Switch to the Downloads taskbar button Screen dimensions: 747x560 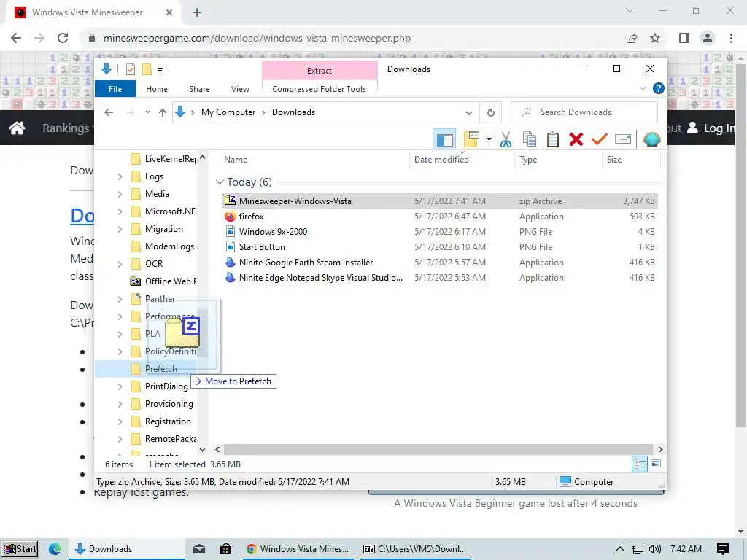(x=126, y=549)
